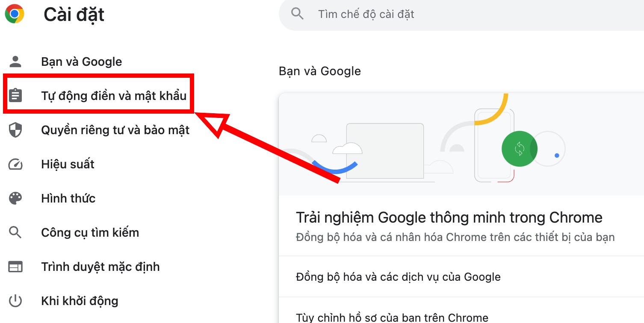
Task: Click the search icon in settings search bar
Action: [x=297, y=14]
